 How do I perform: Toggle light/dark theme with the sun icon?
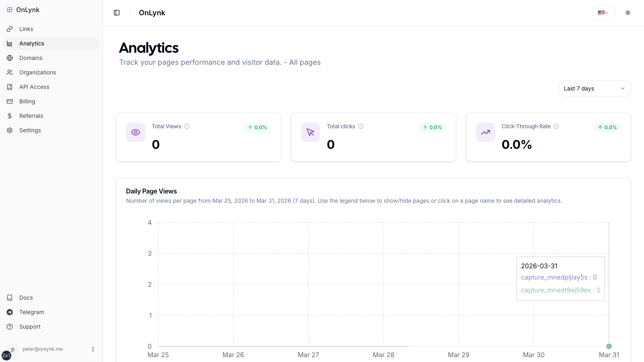pos(627,12)
